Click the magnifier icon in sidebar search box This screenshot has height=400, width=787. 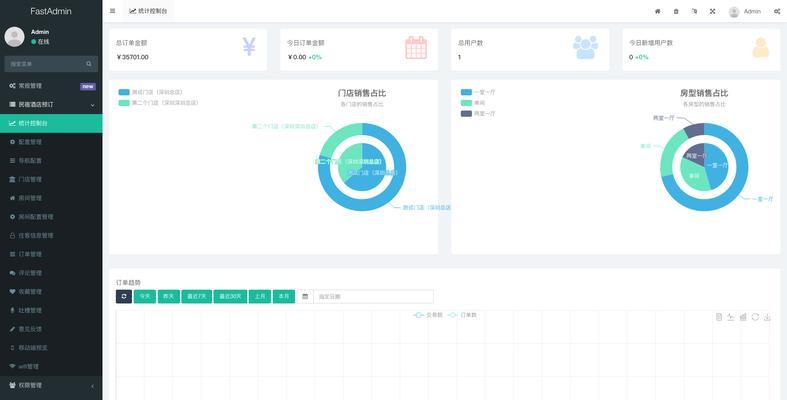click(89, 64)
